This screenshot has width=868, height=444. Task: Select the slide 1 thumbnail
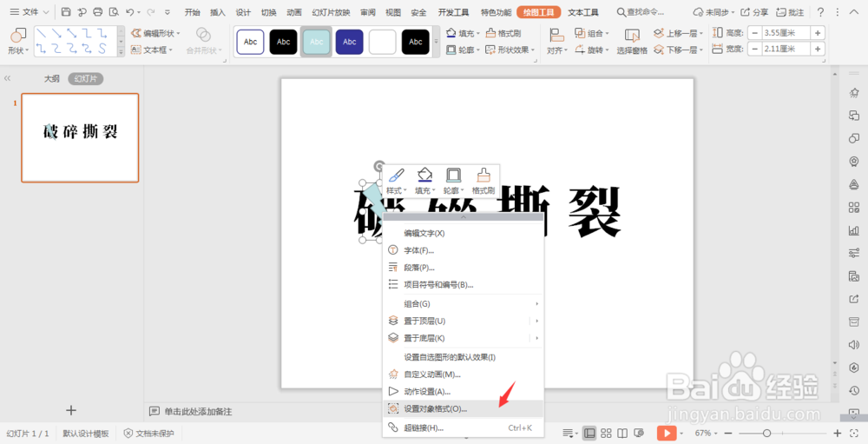coord(80,137)
